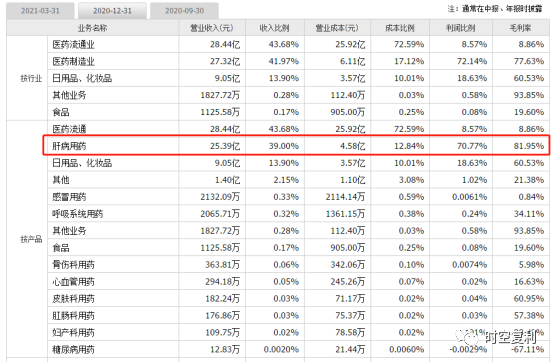Switch to the 2021-03-31 tab
Screen dimensions: 554x362
tap(40, 11)
